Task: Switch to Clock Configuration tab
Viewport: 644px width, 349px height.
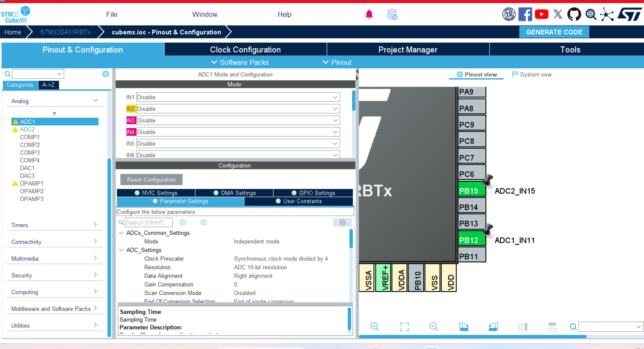Action: [x=245, y=49]
